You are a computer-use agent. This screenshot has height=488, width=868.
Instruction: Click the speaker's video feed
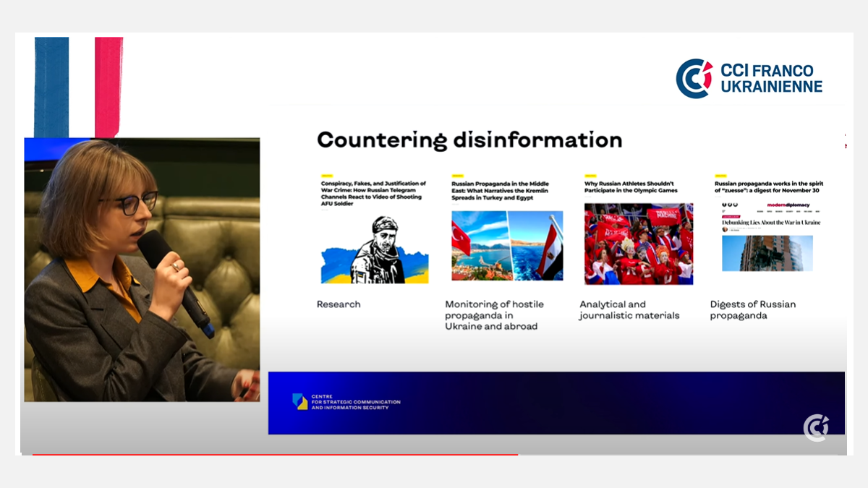[142, 269]
